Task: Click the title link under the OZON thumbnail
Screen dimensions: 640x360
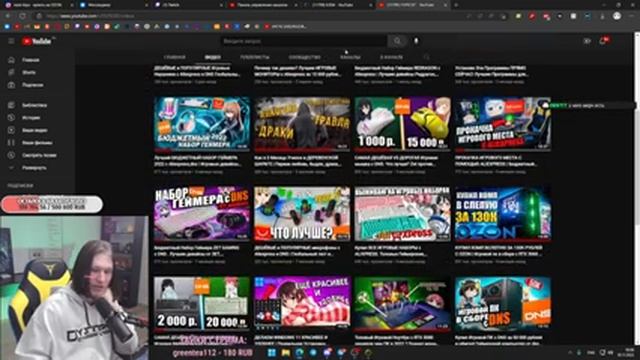Action: pyautogui.click(x=499, y=251)
